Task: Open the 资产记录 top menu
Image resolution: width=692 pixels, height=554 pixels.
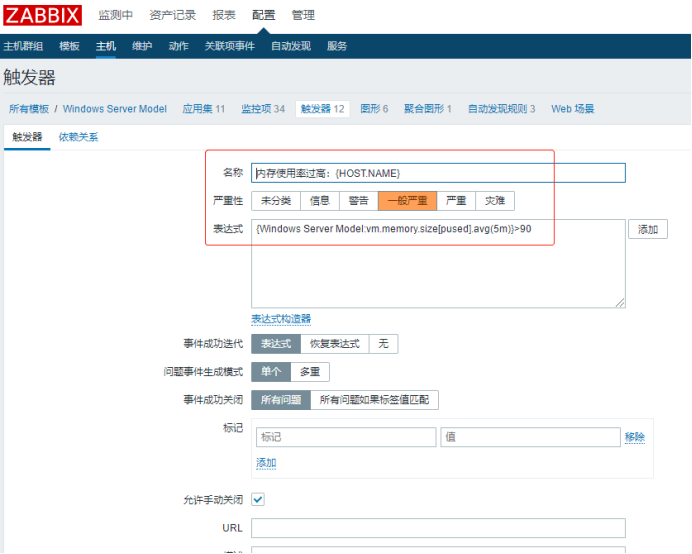Action: point(173,15)
